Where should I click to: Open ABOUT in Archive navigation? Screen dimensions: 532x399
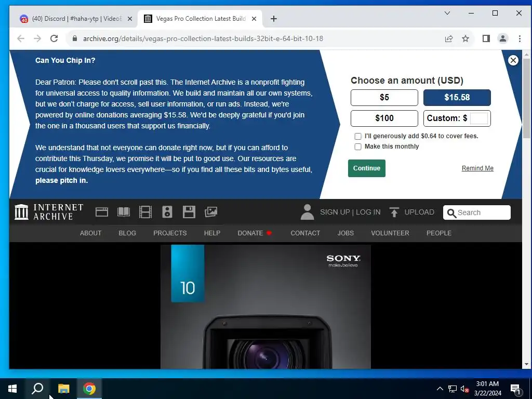(x=90, y=233)
